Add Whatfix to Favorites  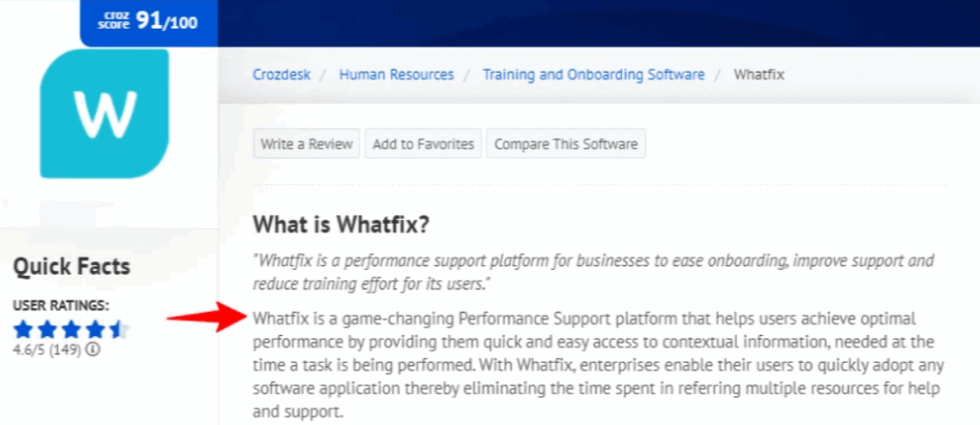(423, 145)
